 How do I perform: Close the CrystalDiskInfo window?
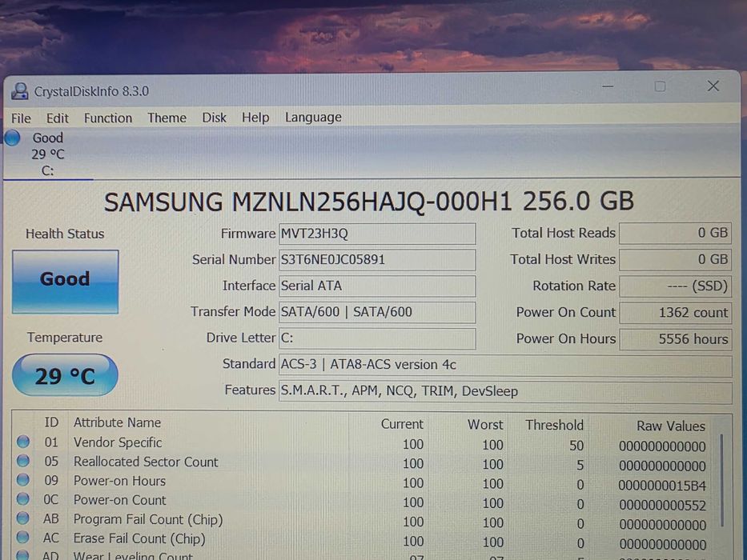(713, 86)
